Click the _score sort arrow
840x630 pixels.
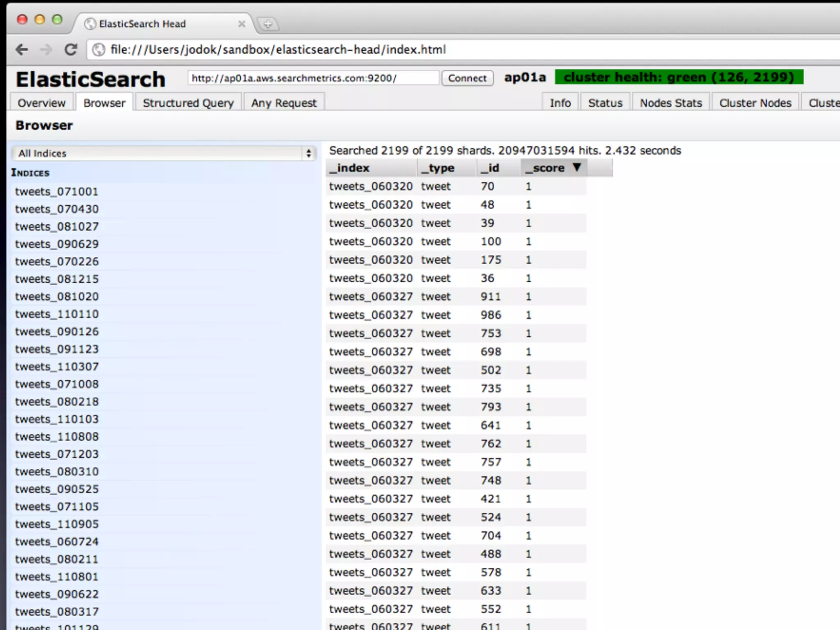point(577,167)
